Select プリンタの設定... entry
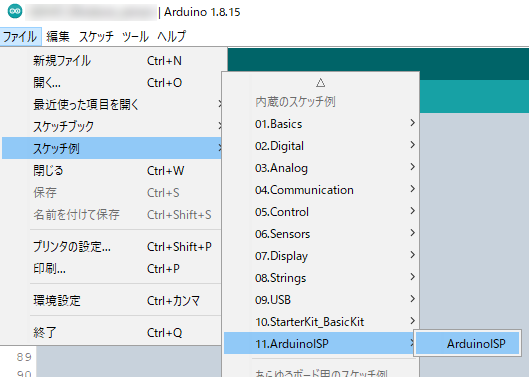Viewport: 529px width, 377px height. click(x=112, y=247)
